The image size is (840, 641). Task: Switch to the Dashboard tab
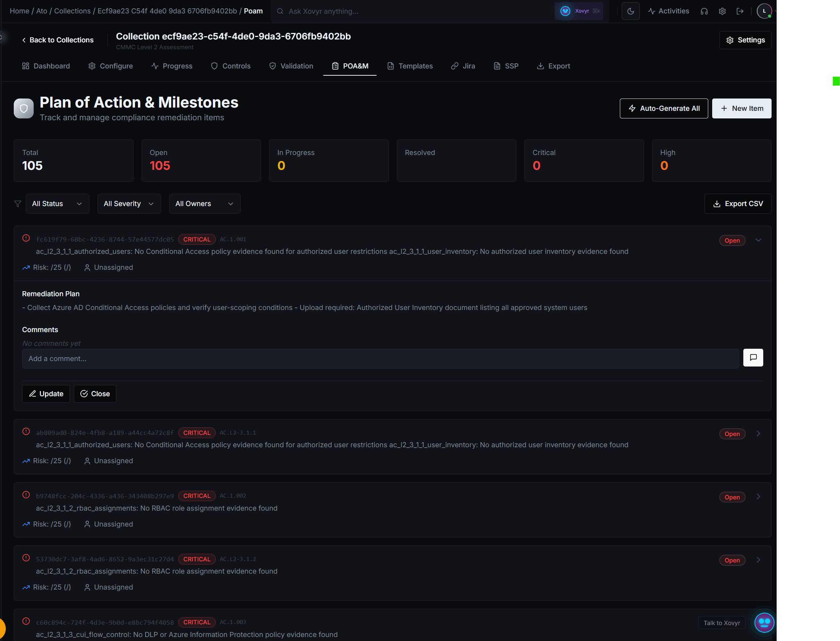pos(46,66)
